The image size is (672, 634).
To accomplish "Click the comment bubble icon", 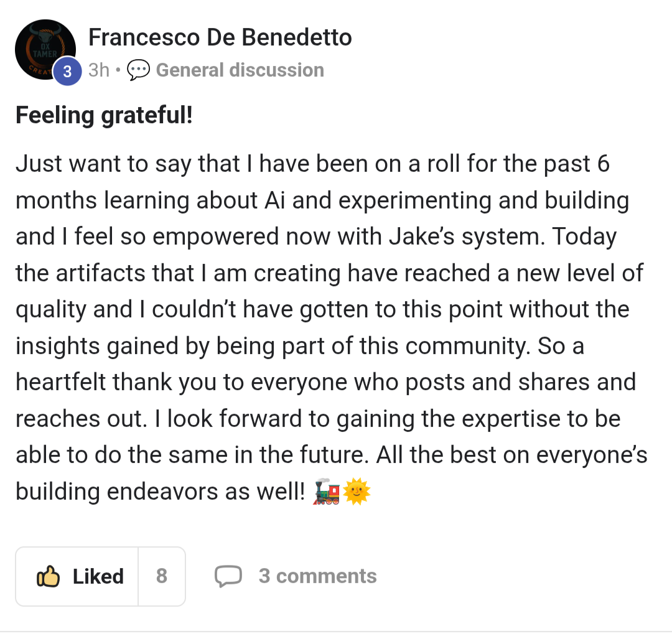I will point(228,576).
